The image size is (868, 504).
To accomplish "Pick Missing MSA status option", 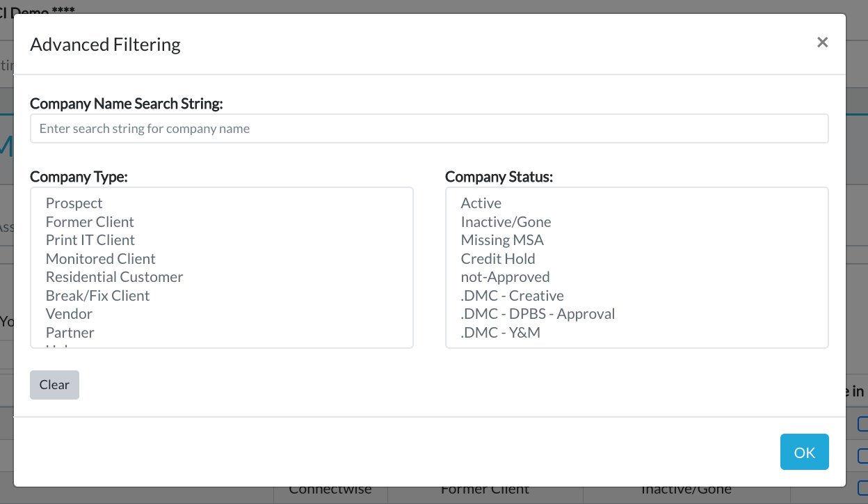I will pos(502,240).
